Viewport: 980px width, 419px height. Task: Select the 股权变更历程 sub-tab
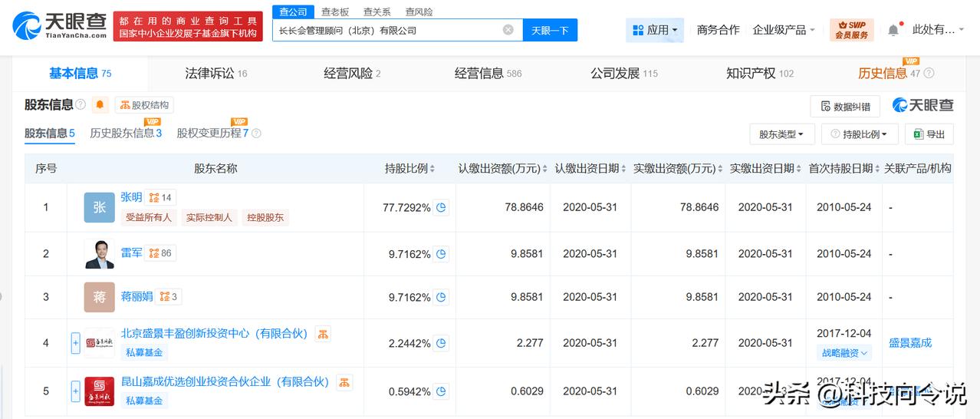pyautogui.click(x=213, y=133)
